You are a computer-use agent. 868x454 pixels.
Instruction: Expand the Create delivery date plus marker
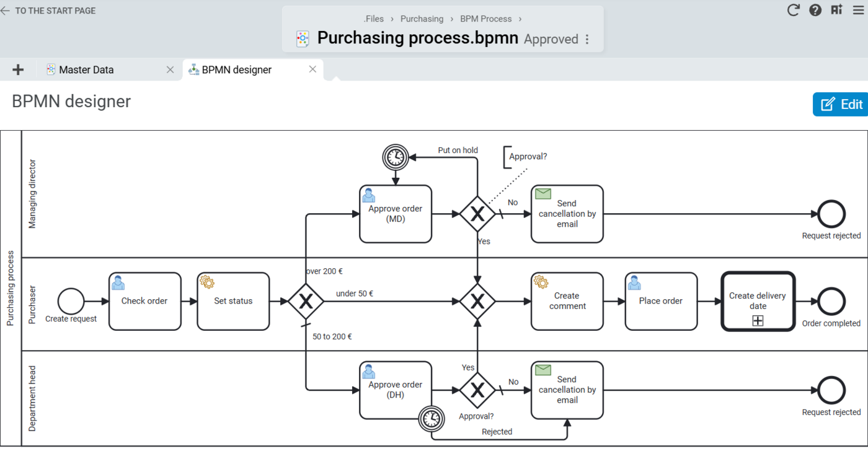click(758, 320)
